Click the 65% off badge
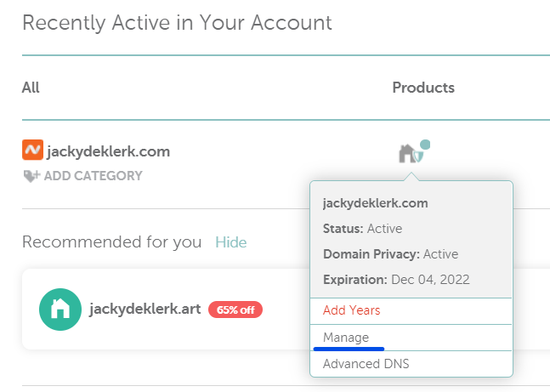The height and width of the screenshot is (392, 550). [235, 310]
